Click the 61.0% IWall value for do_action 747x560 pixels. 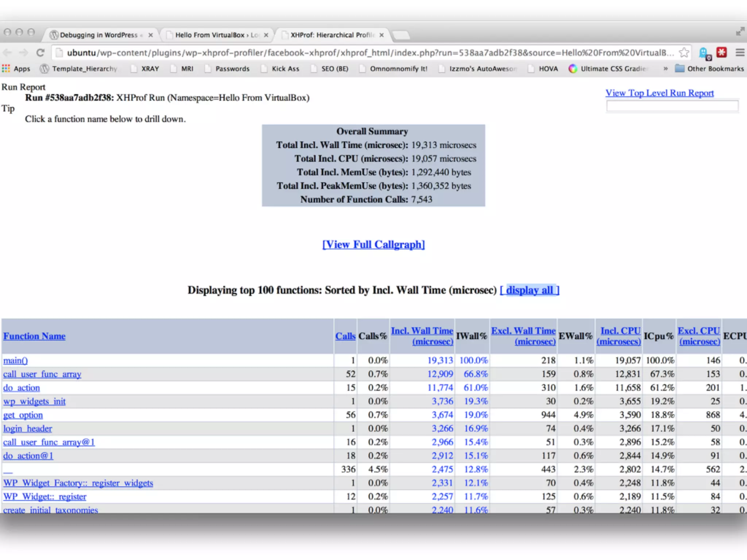pyautogui.click(x=476, y=388)
